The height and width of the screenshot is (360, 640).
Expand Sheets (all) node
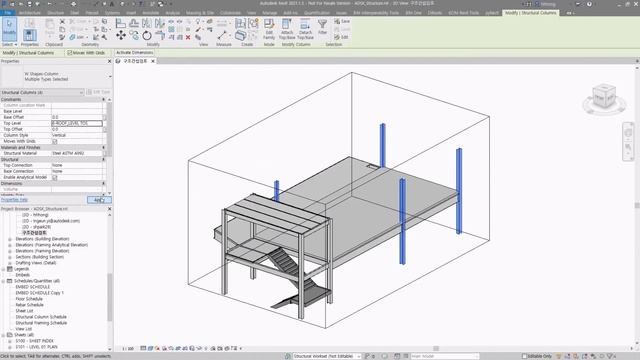click(x=4, y=335)
